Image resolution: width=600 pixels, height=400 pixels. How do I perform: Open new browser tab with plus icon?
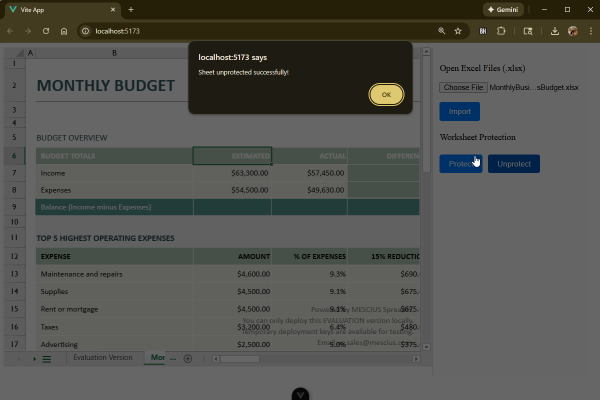pyautogui.click(x=130, y=9)
